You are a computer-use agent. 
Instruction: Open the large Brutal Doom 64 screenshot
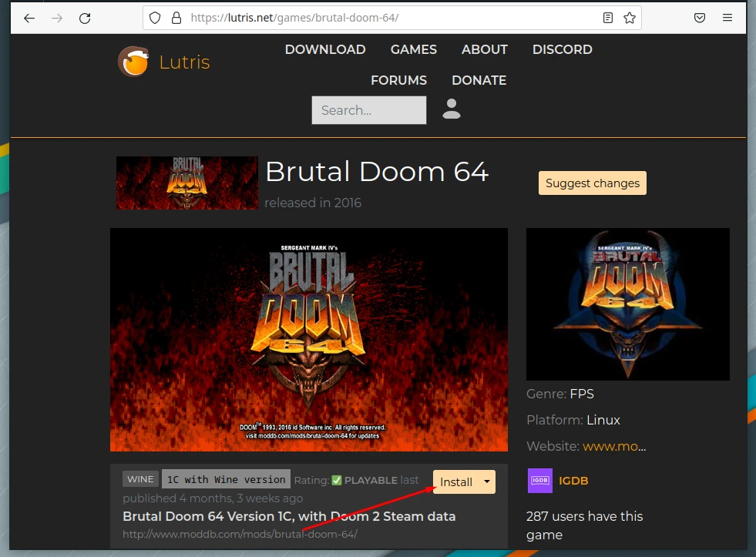click(309, 340)
